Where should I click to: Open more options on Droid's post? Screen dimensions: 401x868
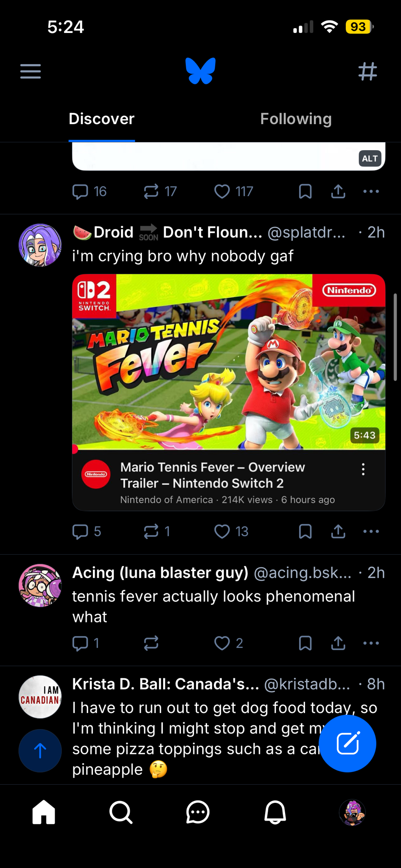click(x=371, y=531)
